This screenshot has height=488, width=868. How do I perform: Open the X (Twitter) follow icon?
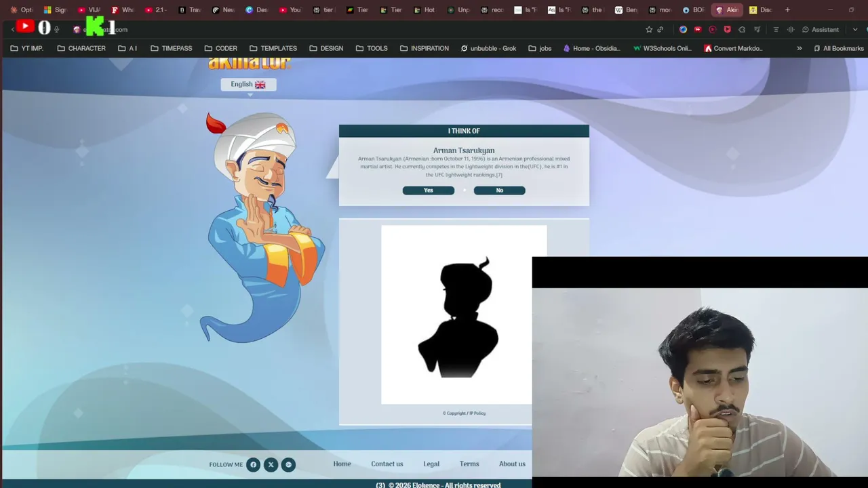click(x=271, y=464)
